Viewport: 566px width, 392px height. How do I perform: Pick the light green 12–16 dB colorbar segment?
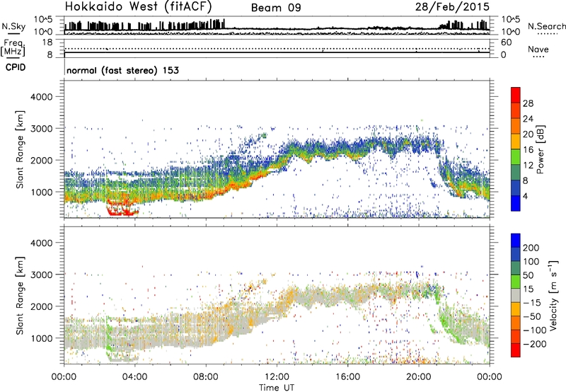point(516,157)
